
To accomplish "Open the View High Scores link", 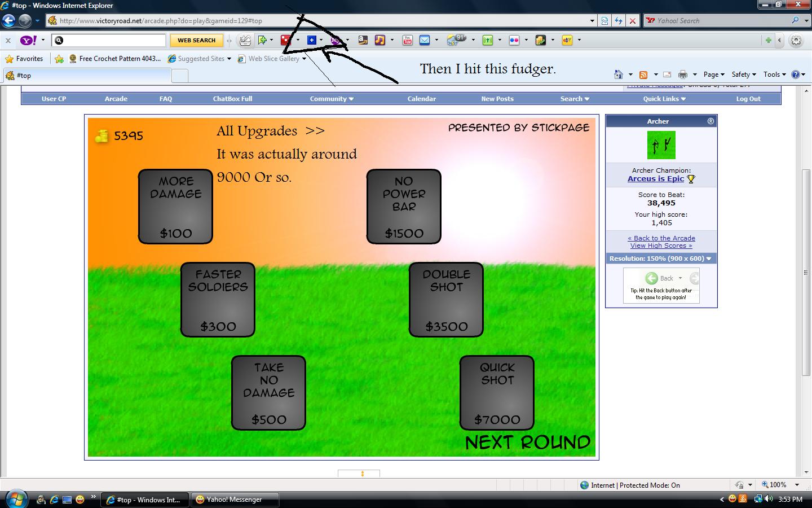I will 661,246.
